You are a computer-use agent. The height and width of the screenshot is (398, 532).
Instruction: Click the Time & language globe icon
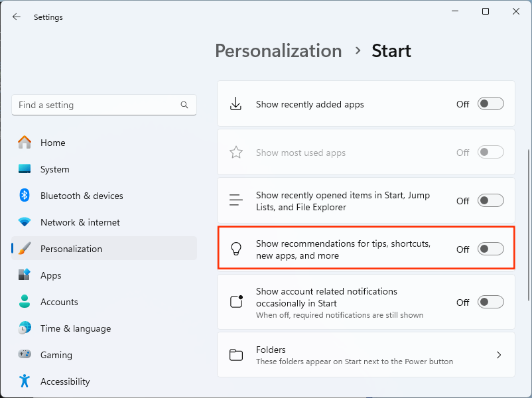[x=25, y=328]
